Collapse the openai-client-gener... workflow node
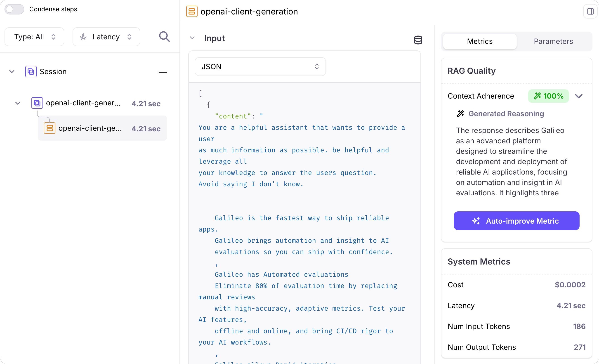599x364 pixels. (x=18, y=103)
